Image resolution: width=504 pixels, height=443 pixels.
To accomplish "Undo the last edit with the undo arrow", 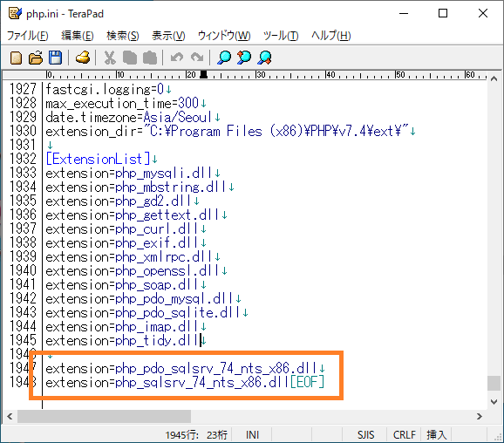I will tap(177, 58).
